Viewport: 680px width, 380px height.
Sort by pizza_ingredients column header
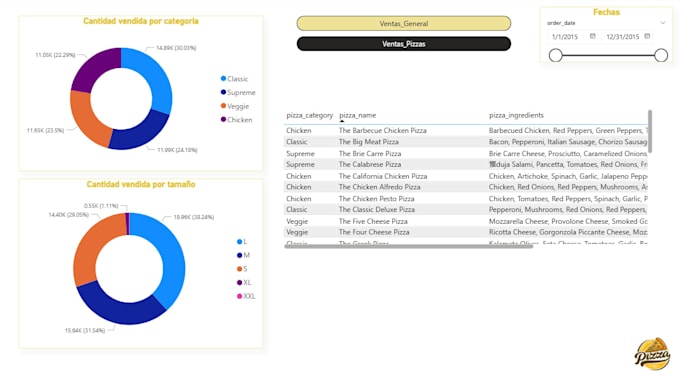click(x=516, y=115)
